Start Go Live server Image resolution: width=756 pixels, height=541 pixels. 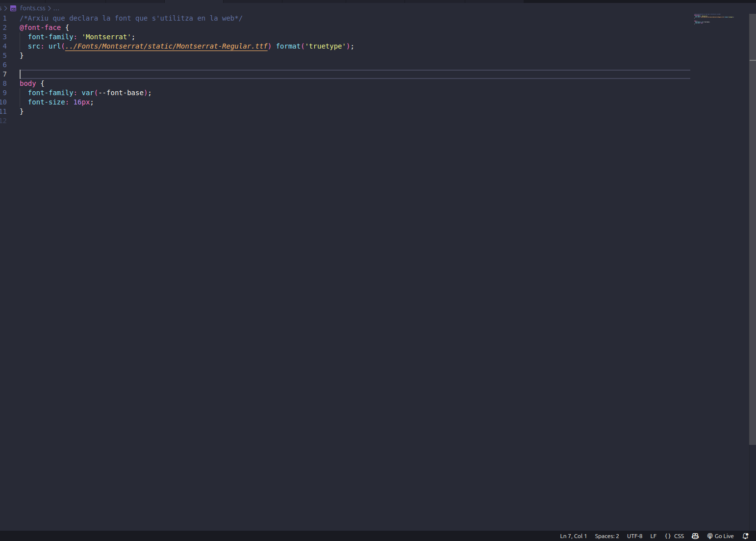pyautogui.click(x=720, y=536)
